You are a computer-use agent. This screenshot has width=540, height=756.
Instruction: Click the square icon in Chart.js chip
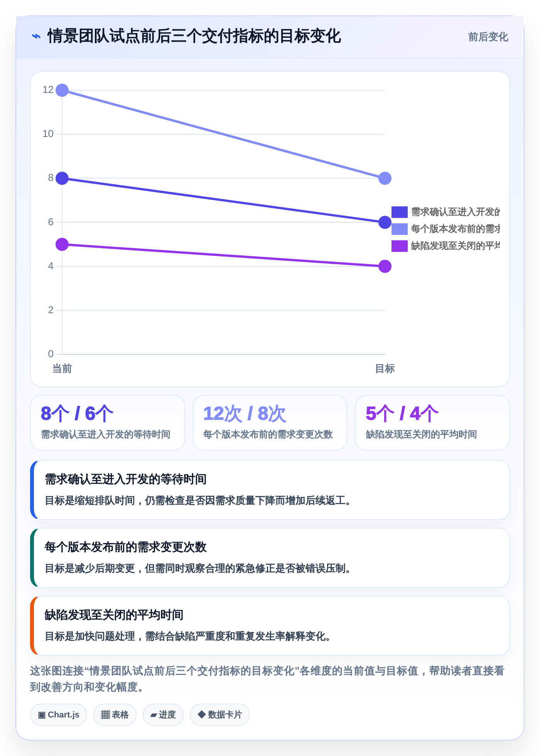pyautogui.click(x=42, y=715)
